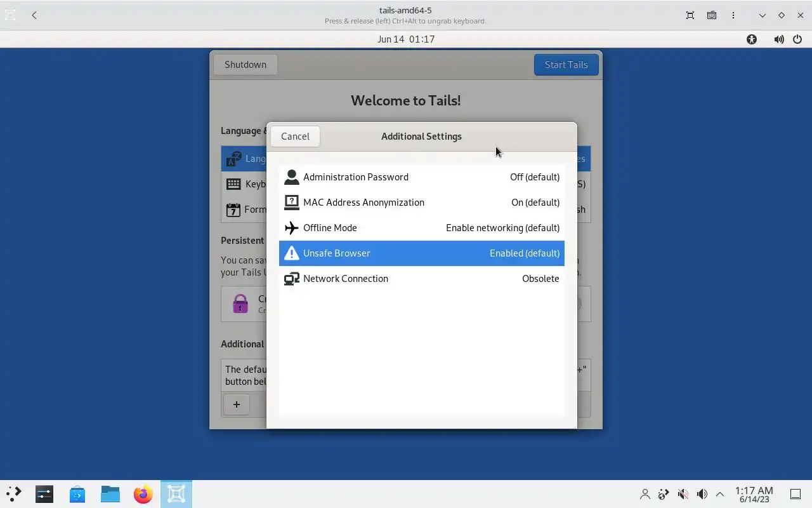
Task: Launch Firefox from the taskbar
Action: tap(143, 494)
